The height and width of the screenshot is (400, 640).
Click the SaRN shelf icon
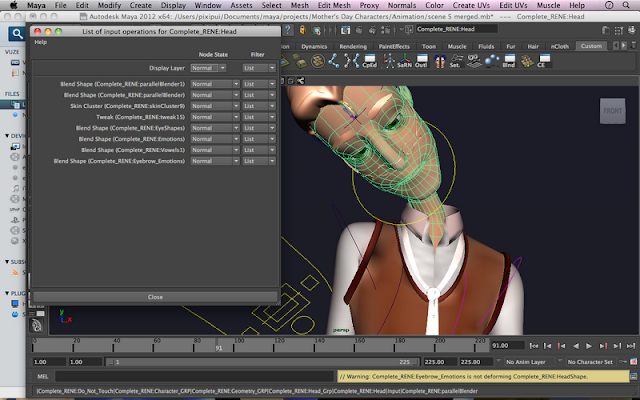click(404, 61)
